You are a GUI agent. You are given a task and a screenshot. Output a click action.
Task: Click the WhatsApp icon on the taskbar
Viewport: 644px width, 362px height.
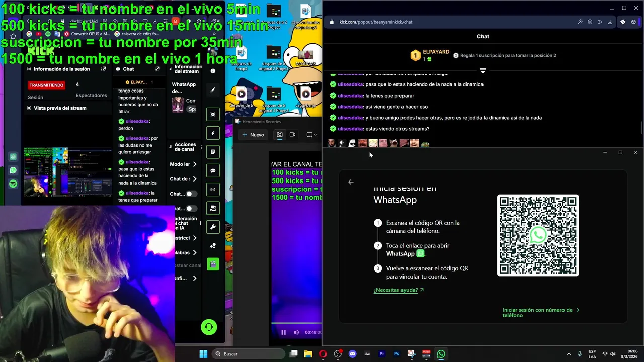(441, 354)
